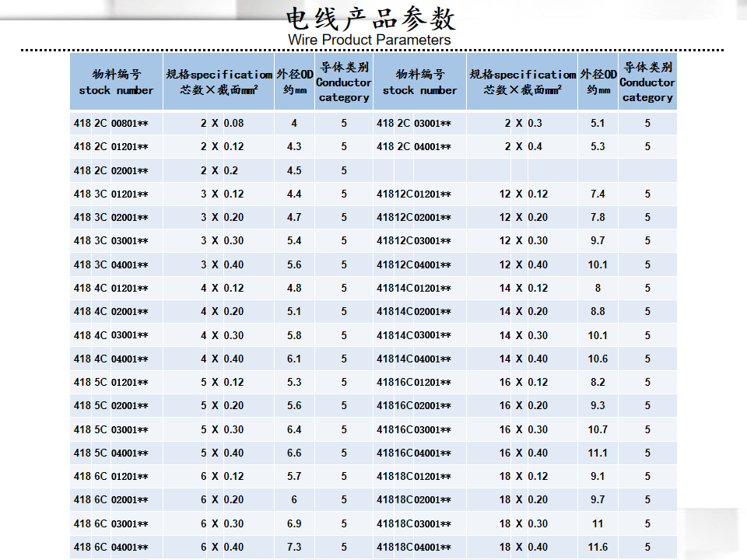
Task: Click specification cell '18 X 0.40'
Action: point(524,547)
